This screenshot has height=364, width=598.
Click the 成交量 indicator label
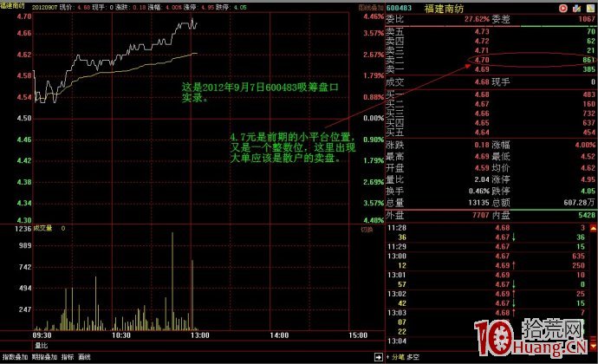coord(42,228)
